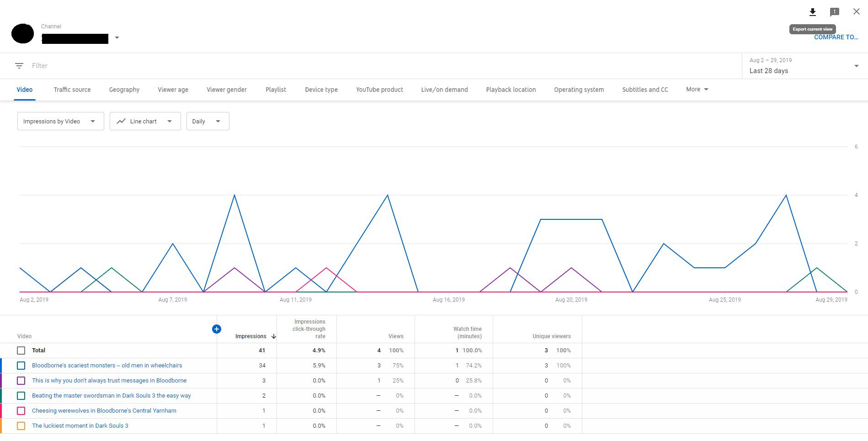Click the filter lines icon

pos(19,66)
